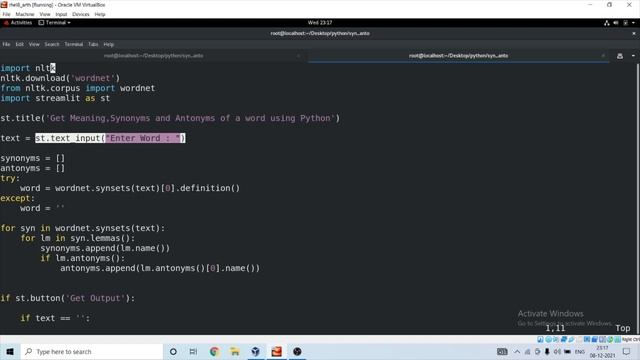Screen dimensions: 640x360
Task: Click the terminal vertical scrollbar
Action: pos(638,198)
